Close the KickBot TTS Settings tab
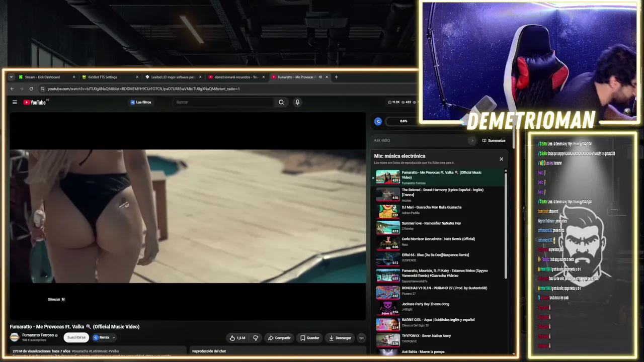This screenshot has height=362, width=644. (137, 77)
